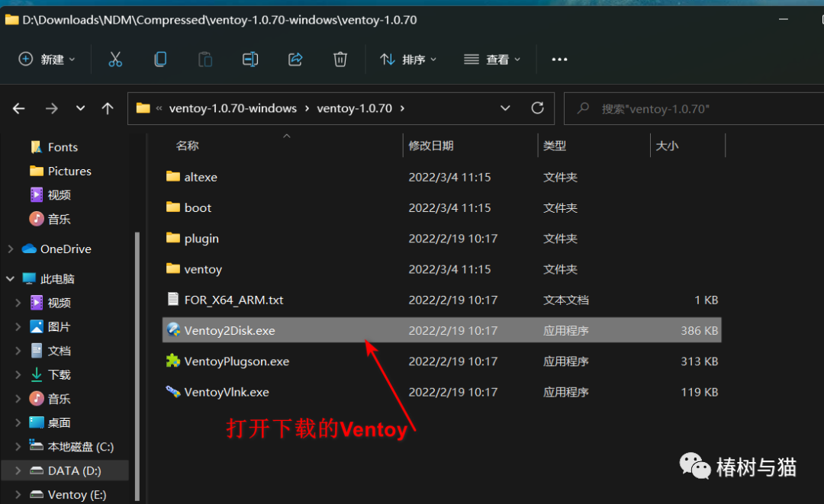Expand the DATA (D:) drive node

(18, 470)
